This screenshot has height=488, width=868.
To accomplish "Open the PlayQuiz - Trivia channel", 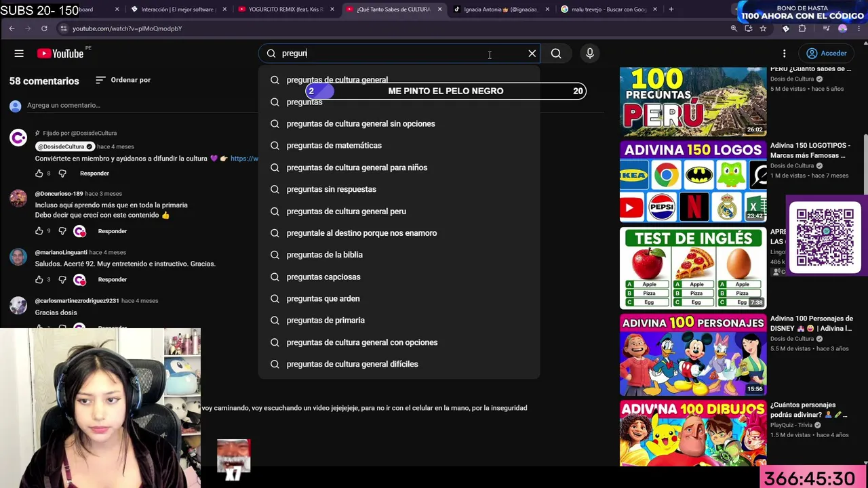I will [x=791, y=425].
